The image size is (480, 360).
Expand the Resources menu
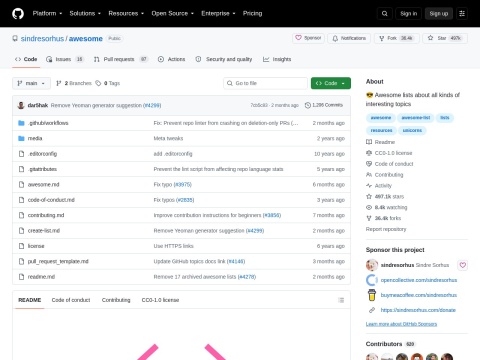click(126, 14)
